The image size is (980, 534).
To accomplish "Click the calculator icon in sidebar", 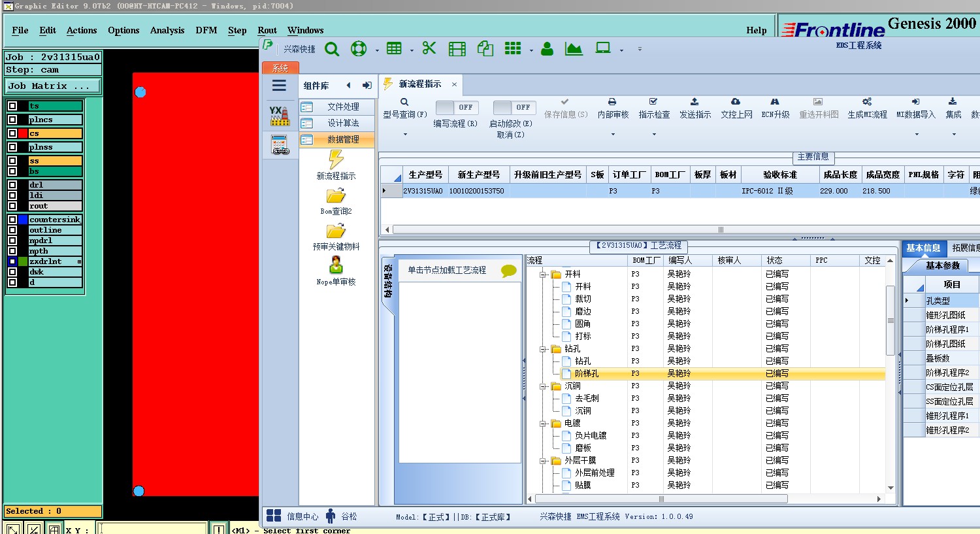I will pos(280,145).
